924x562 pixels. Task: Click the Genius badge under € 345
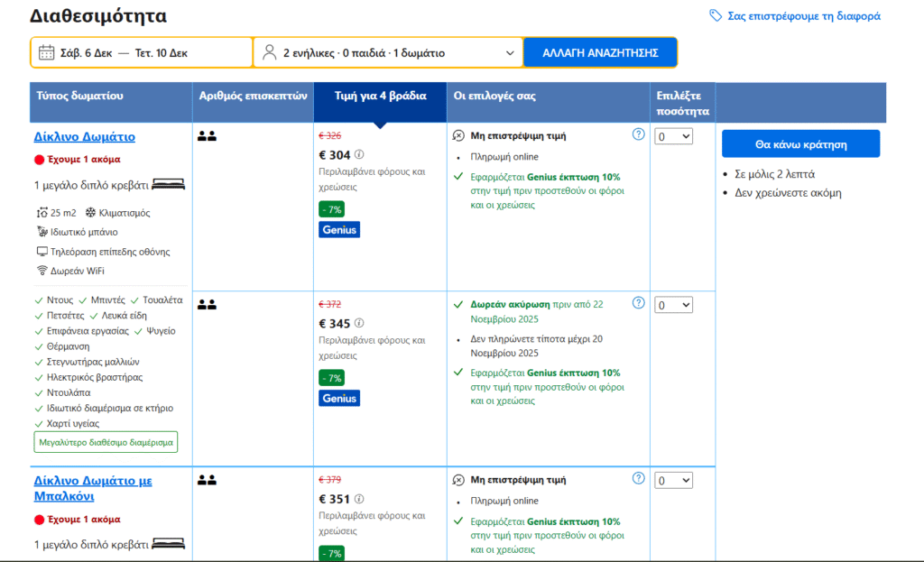[339, 398]
